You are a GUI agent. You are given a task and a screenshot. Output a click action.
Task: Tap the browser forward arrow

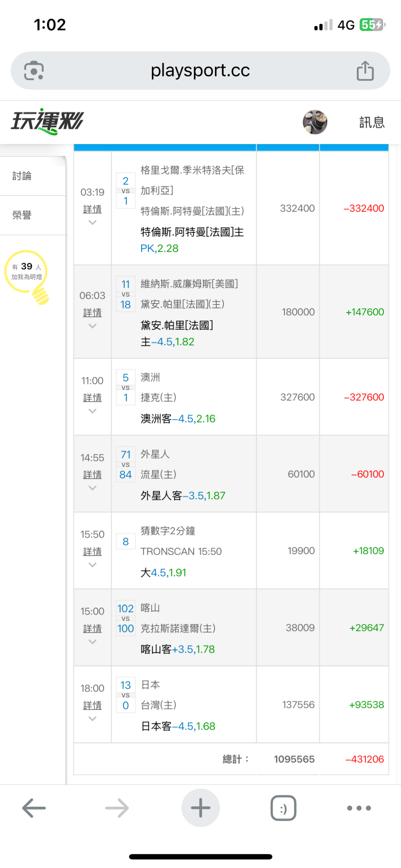(x=117, y=808)
